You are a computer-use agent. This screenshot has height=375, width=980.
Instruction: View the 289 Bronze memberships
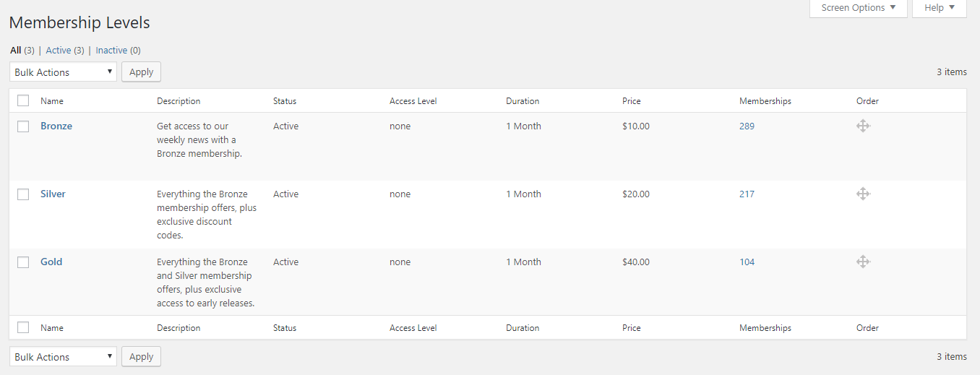747,126
